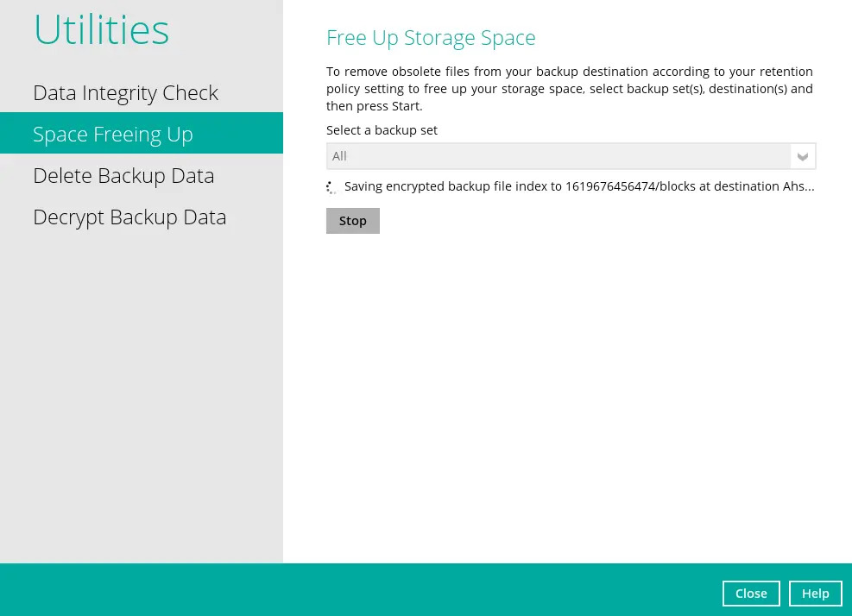
Task: Click Close to exit Utilities
Action: click(x=751, y=594)
